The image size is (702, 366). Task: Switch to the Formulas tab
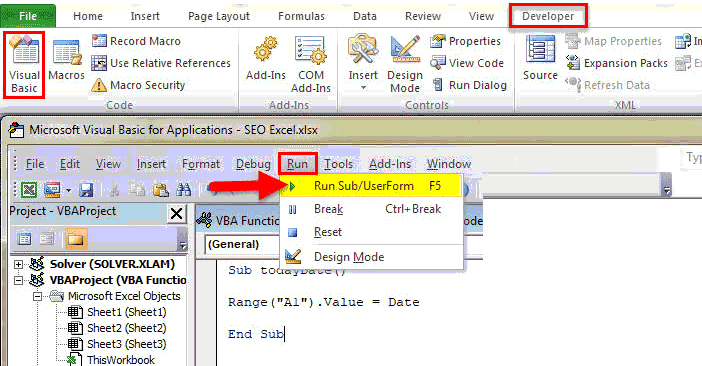[301, 16]
